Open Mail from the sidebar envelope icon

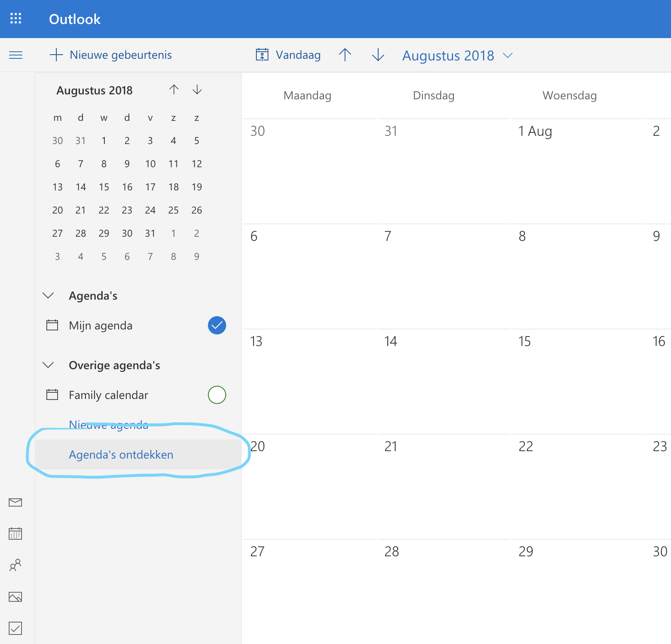click(15, 502)
